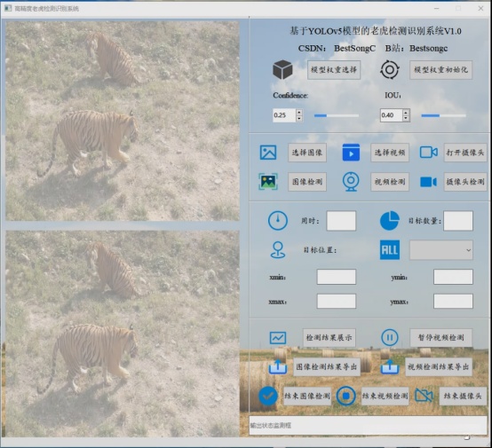Click the B站 Bestsongc text
The height and width of the screenshot is (448, 492).
(x=417, y=48)
